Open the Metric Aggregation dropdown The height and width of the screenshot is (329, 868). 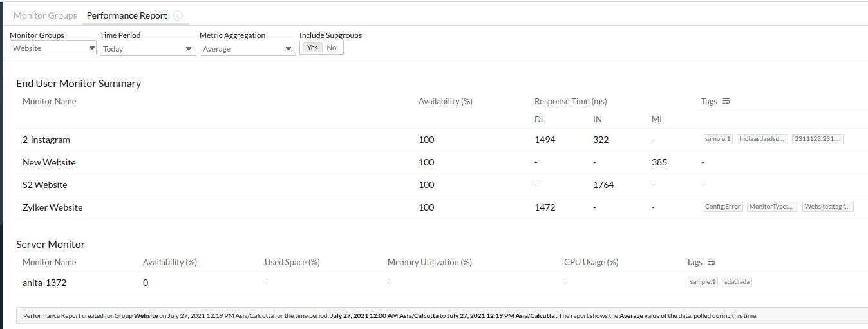[x=247, y=48]
